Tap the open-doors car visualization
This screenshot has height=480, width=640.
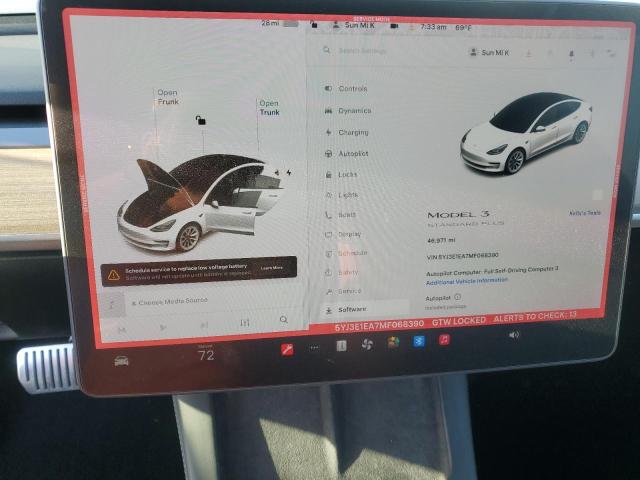[202, 202]
